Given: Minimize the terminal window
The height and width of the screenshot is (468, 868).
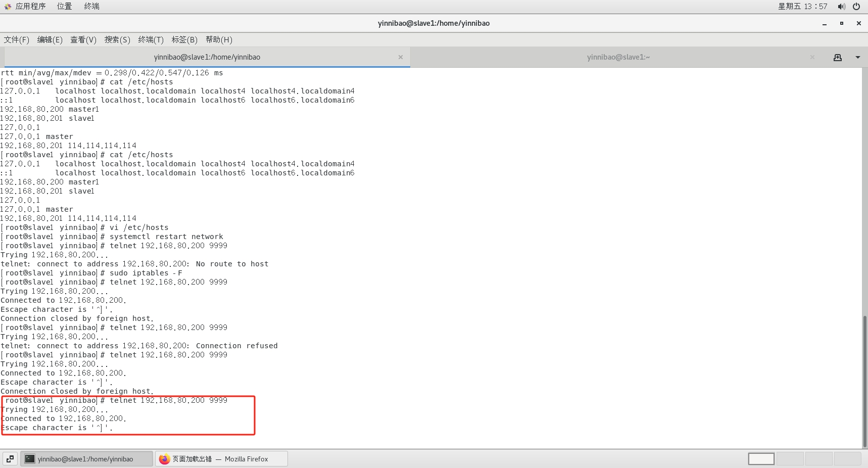Looking at the screenshot, I should (825, 23).
